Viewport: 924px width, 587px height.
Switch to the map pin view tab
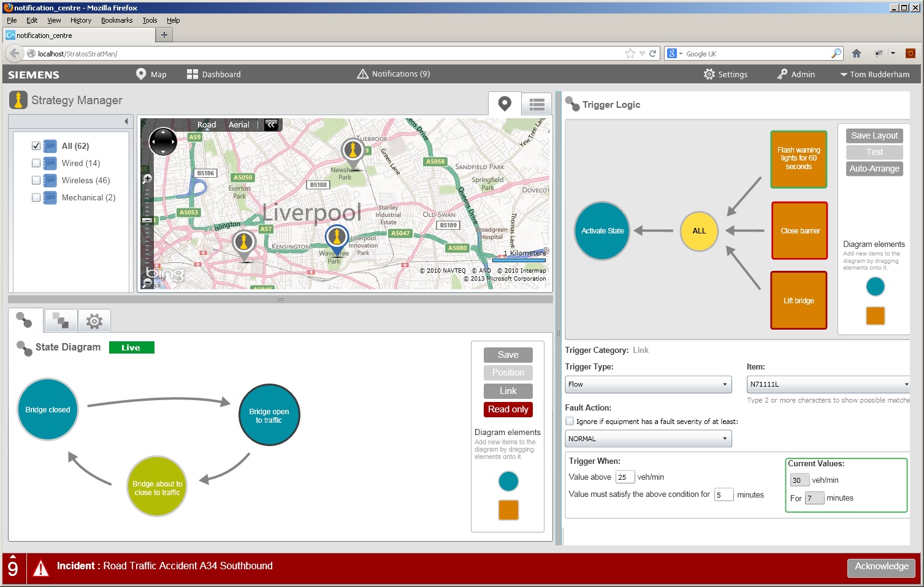505,104
